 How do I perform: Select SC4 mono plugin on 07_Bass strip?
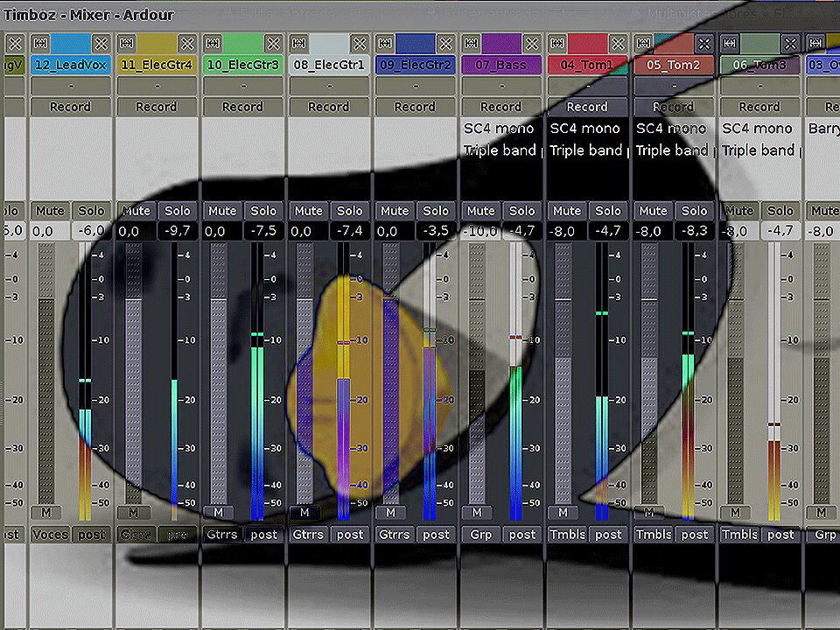(x=500, y=129)
